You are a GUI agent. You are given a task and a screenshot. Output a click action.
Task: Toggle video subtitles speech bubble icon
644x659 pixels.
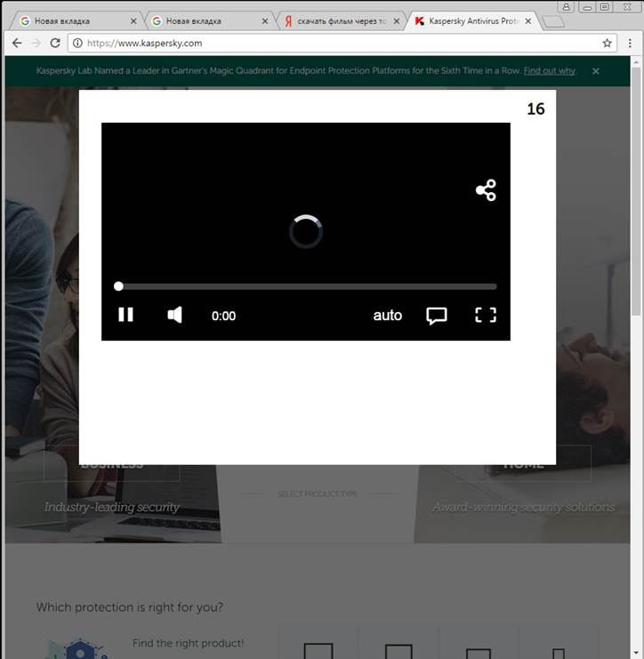point(437,316)
